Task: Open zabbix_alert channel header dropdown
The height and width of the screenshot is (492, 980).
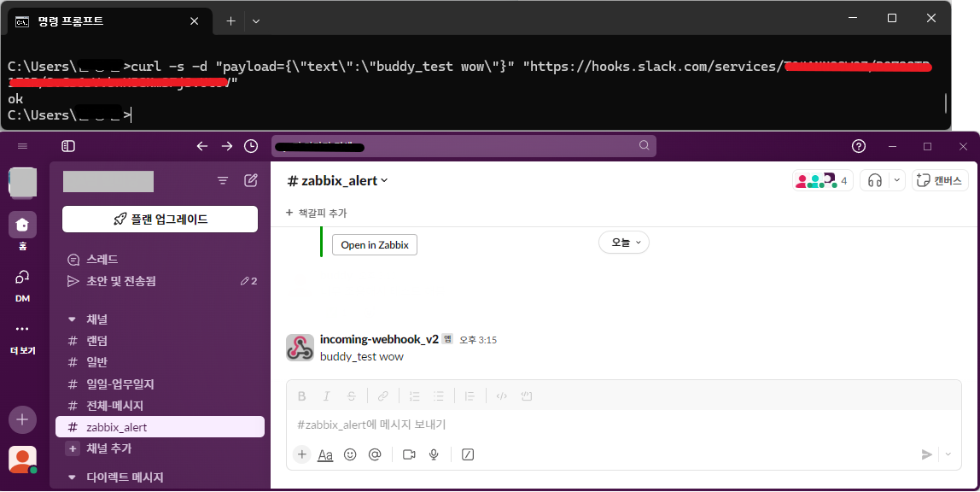Action: (x=337, y=181)
